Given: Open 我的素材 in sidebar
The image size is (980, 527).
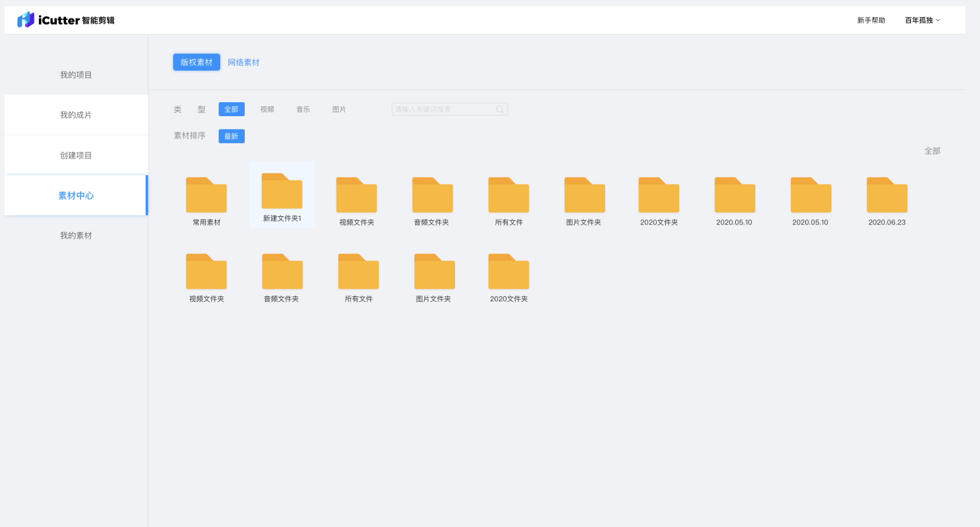Looking at the screenshot, I should click(76, 236).
